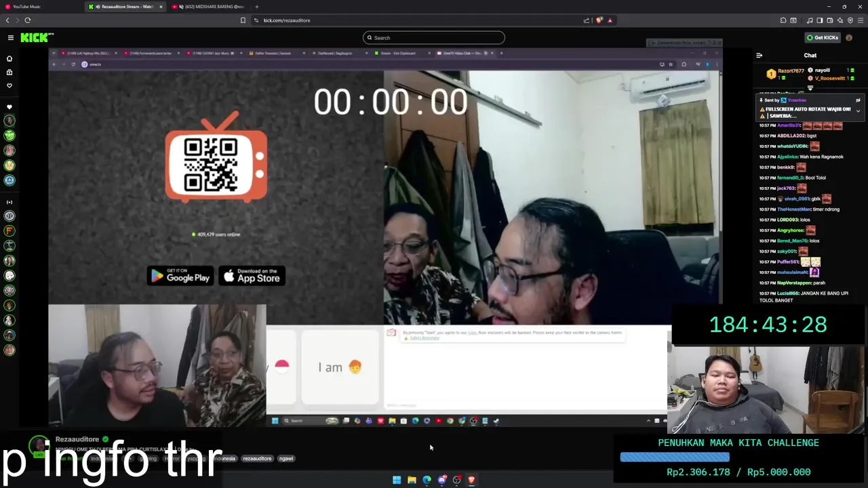Click the 184:43:28 countdown timer
The image size is (868, 488).
(768, 325)
